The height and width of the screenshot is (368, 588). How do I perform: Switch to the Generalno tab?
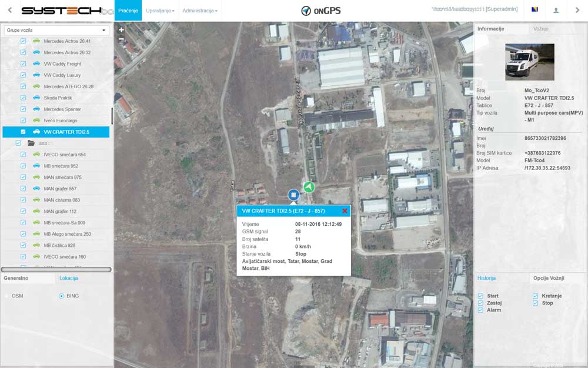pos(16,277)
